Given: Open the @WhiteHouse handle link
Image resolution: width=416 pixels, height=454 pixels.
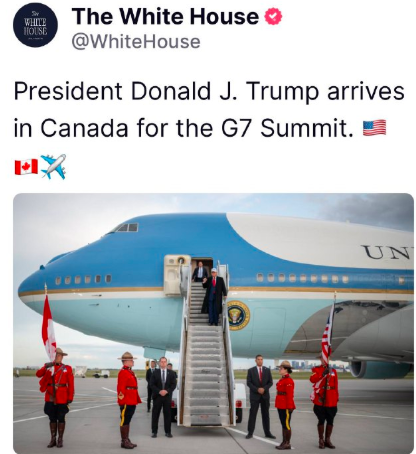Looking at the screenshot, I should pos(136,42).
